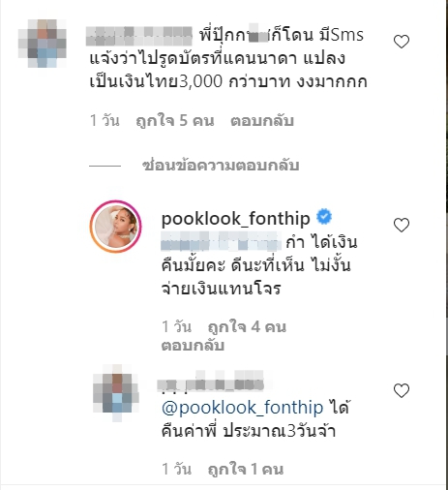This screenshot has width=448, height=490.
Task: Like the last reply mentioning @pooklook_fonthip
Action: coord(402,390)
